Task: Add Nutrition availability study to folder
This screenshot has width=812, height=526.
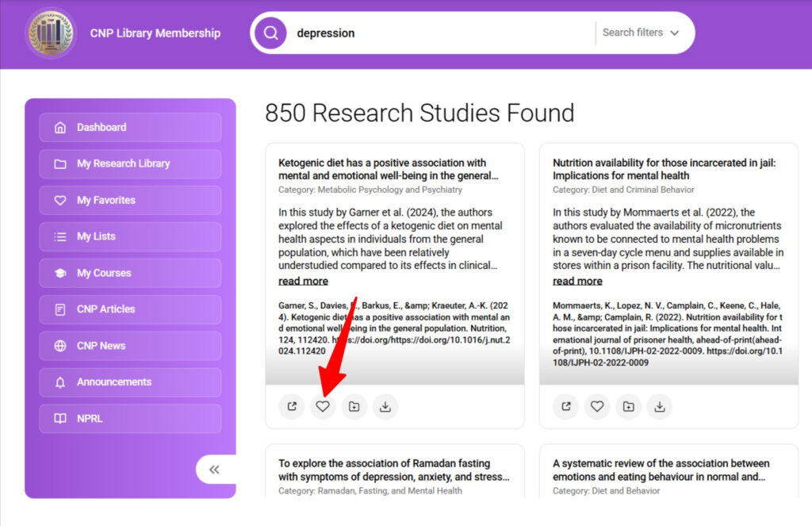Action: point(628,407)
